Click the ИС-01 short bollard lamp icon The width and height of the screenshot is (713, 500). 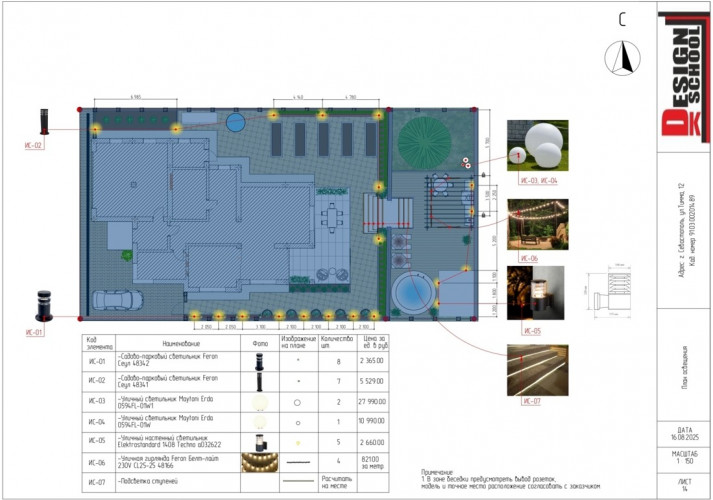(x=43, y=302)
